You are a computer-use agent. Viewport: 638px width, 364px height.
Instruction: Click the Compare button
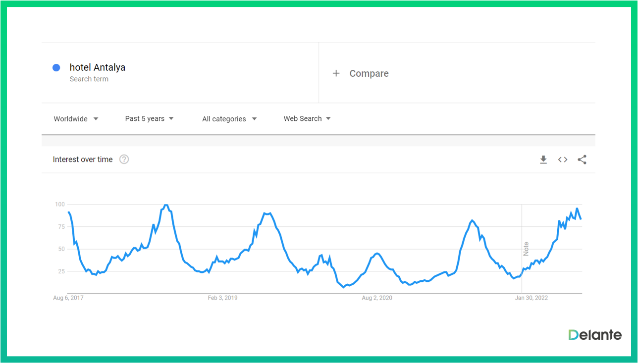pyautogui.click(x=369, y=73)
